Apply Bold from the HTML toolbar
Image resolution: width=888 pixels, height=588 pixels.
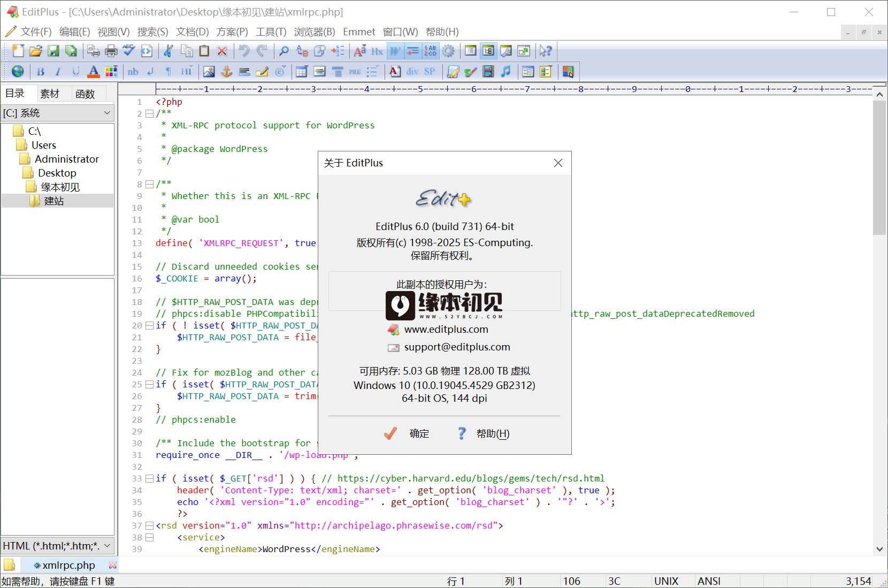click(x=41, y=71)
